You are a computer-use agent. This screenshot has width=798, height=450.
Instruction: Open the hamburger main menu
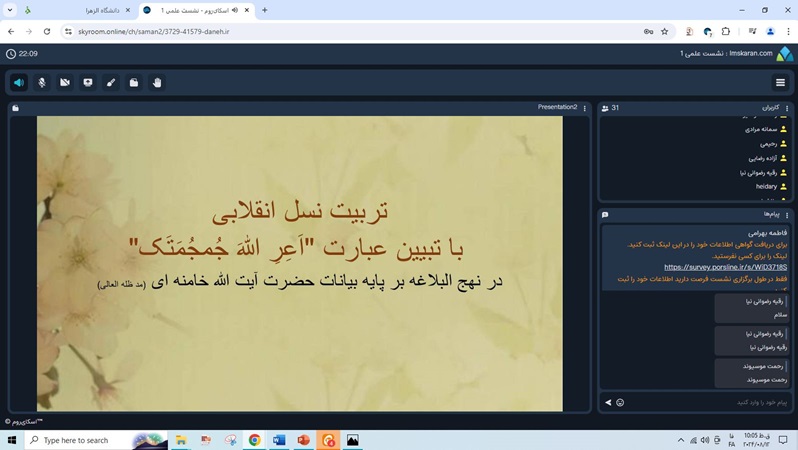[x=780, y=82]
